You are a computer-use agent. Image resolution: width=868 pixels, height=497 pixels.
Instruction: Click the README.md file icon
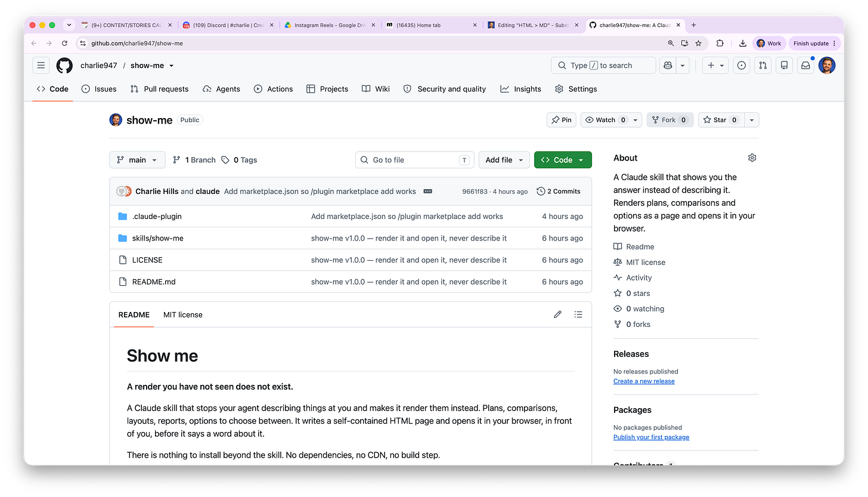[x=123, y=282]
